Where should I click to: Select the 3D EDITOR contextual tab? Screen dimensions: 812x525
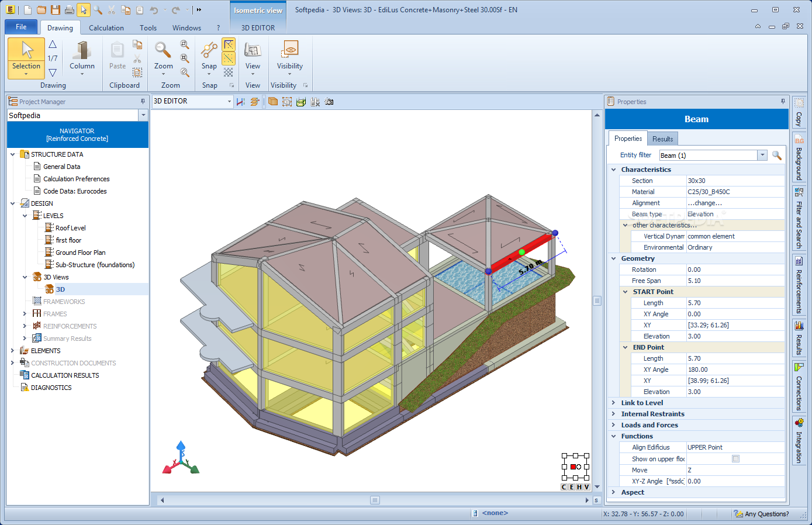pyautogui.click(x=258, y=27)
